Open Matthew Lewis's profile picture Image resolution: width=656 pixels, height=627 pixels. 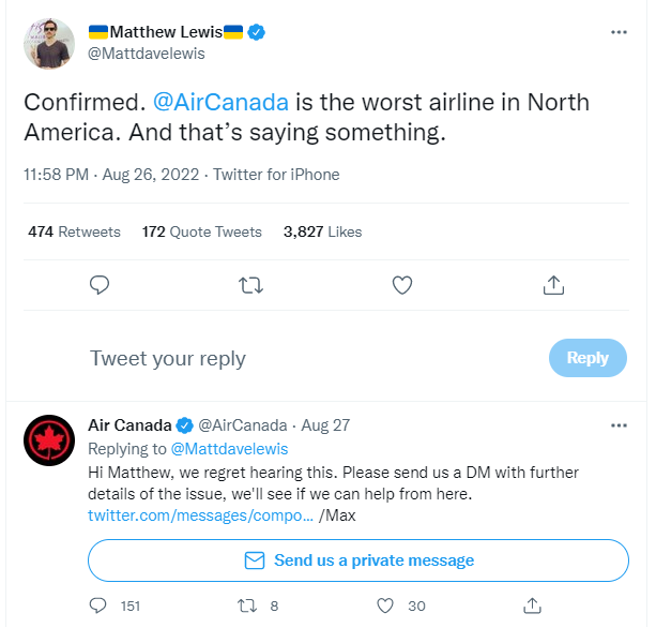click(48, 44)
